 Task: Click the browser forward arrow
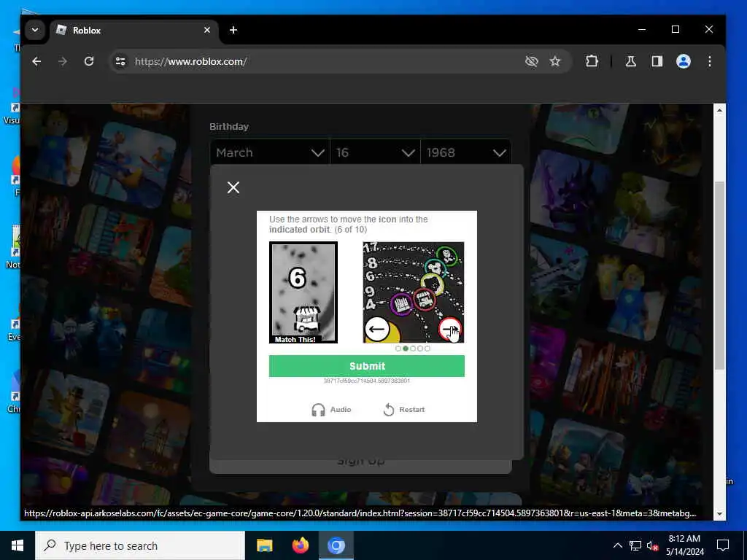(63, 61)
